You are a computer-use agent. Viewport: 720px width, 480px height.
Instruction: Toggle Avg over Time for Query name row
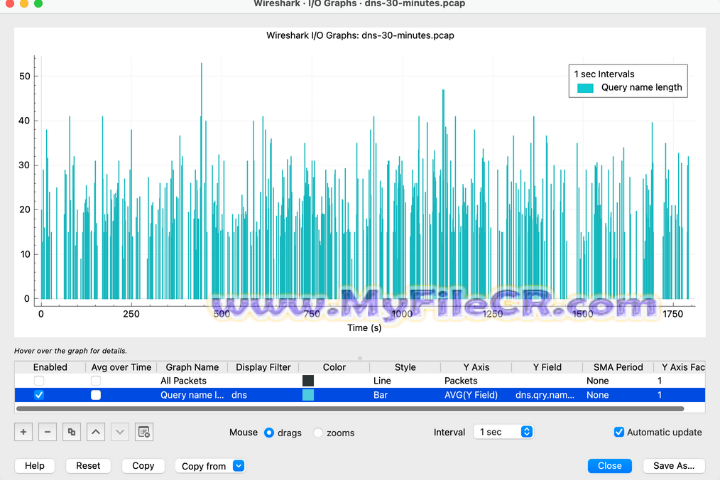[96, 395]
